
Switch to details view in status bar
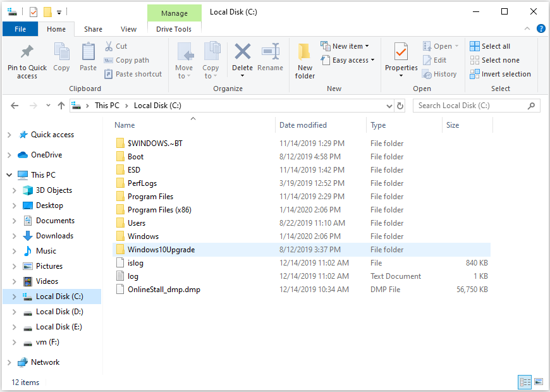[x=525, y=382]
